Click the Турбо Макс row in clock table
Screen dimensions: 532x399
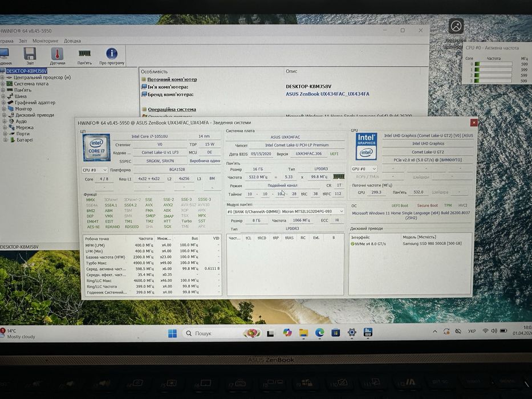point(152,263)
